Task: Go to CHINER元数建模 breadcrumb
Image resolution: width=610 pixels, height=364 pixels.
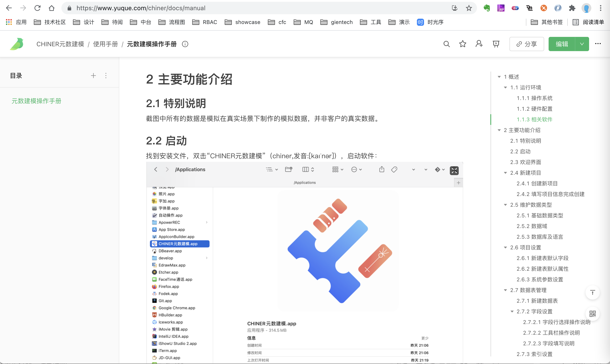Action: (x=60, y=44)
